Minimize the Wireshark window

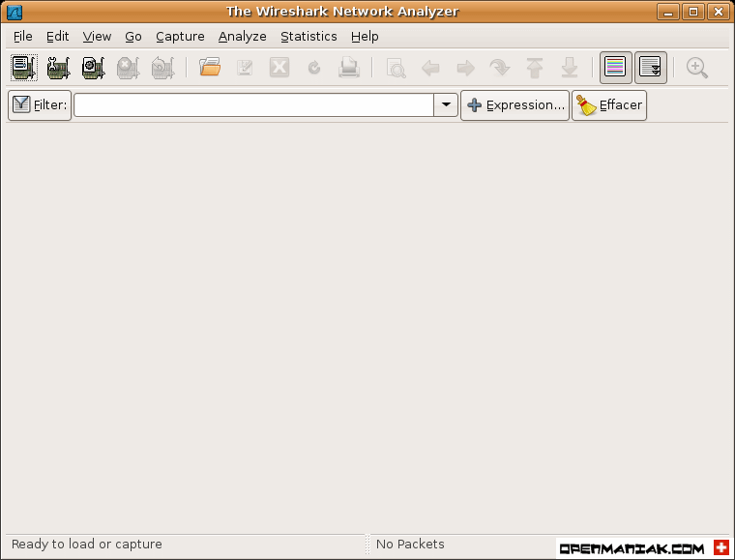coord(668,12)
